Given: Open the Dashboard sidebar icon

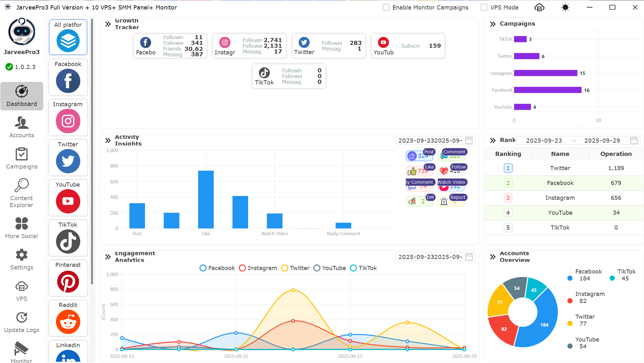Looking at the screenshot, I should 21,92.
